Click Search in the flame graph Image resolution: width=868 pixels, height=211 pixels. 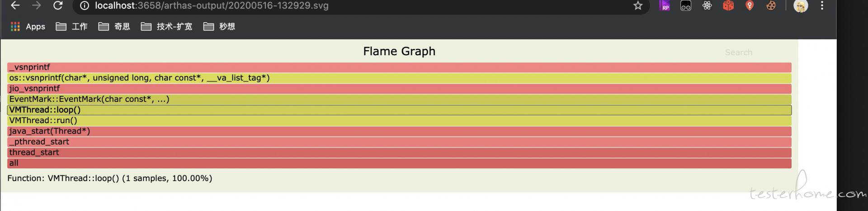click(739, 53)
